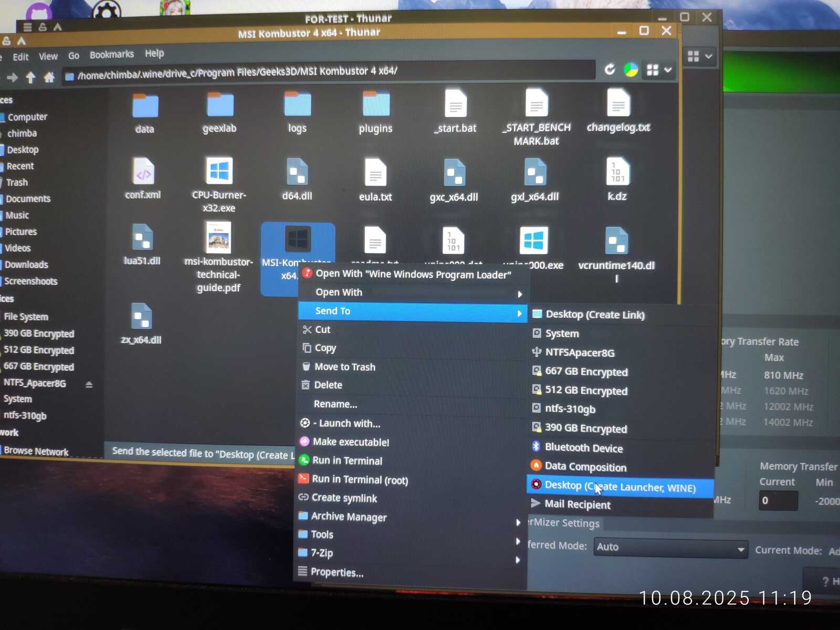Send to Bluetooth Device
Viewport: 840px width, 630px height.
(x=621, y=448)
